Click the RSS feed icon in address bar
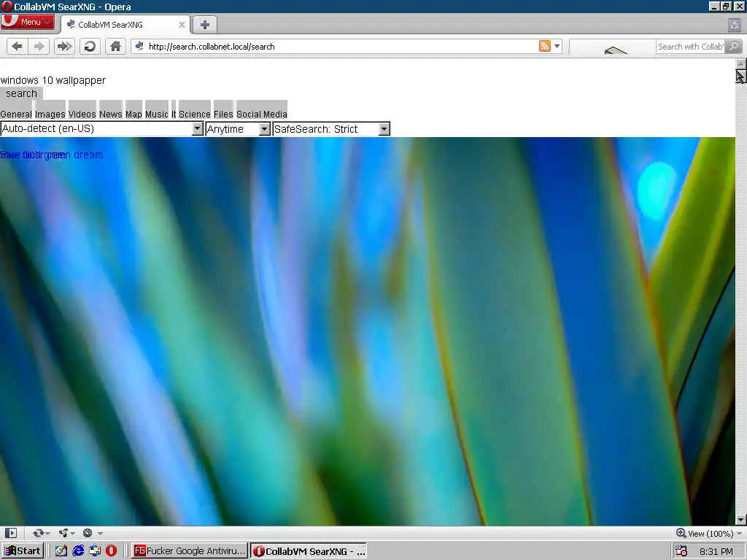Viewport: 747px width, 560px height. pos(544,46)
